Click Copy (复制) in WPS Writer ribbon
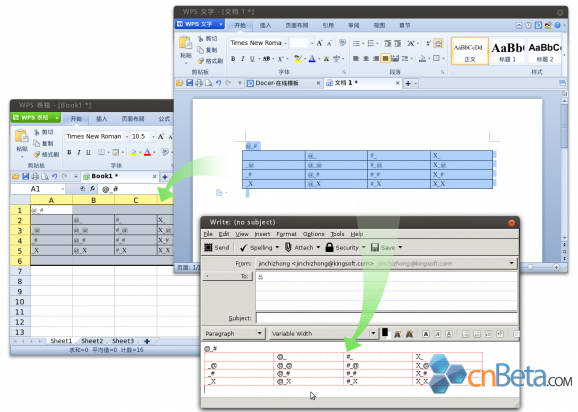This screenshot has height=412, width=578. (208, 50)
